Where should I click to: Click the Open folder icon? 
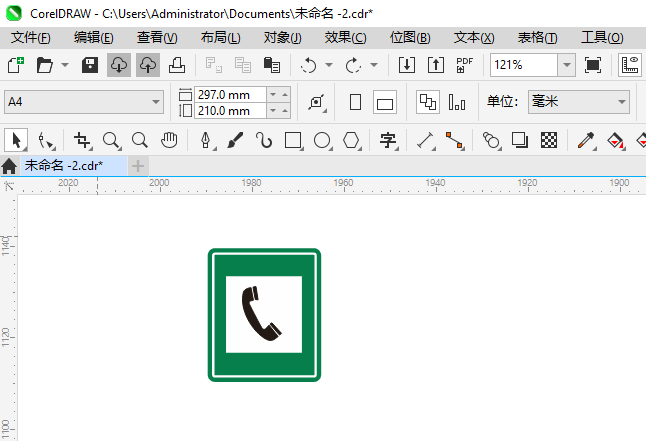pos(44,65)
